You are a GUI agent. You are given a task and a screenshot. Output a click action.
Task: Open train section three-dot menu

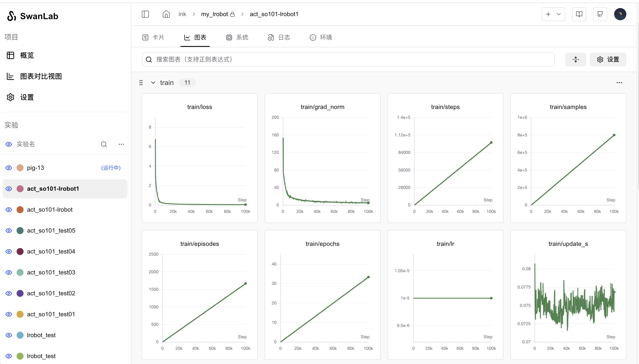[x=619, y=83]
